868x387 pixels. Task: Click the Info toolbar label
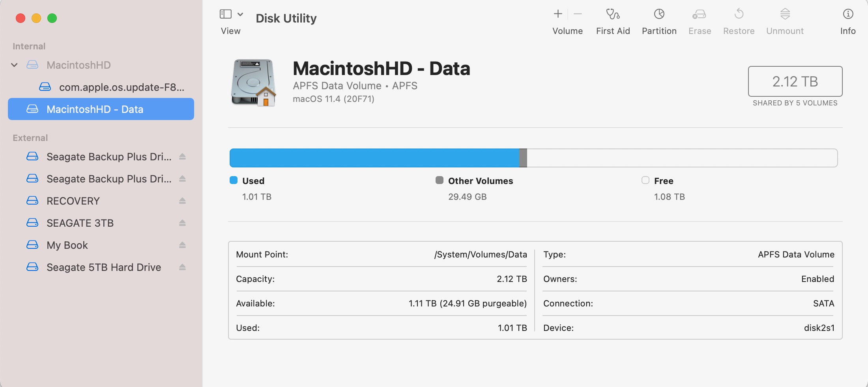[x=848, y=31]
